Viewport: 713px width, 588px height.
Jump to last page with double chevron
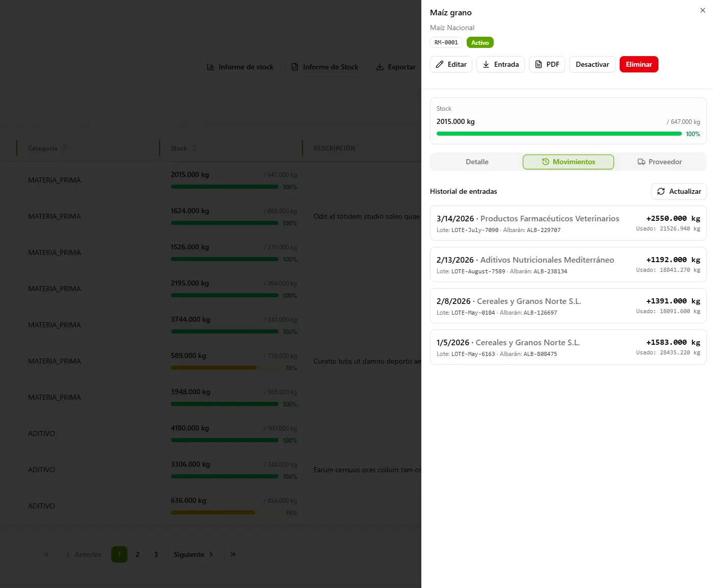233,554
